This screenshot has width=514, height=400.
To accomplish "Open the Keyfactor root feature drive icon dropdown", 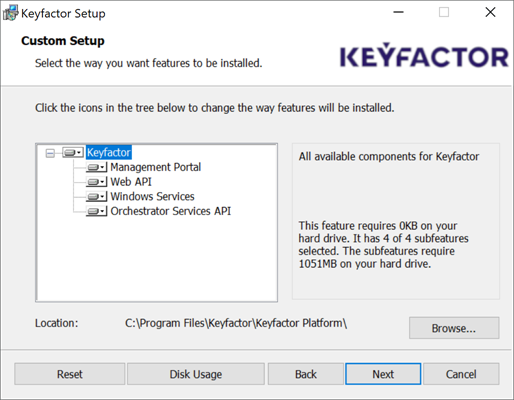I will pyautogui.click(x=73, y=153).
